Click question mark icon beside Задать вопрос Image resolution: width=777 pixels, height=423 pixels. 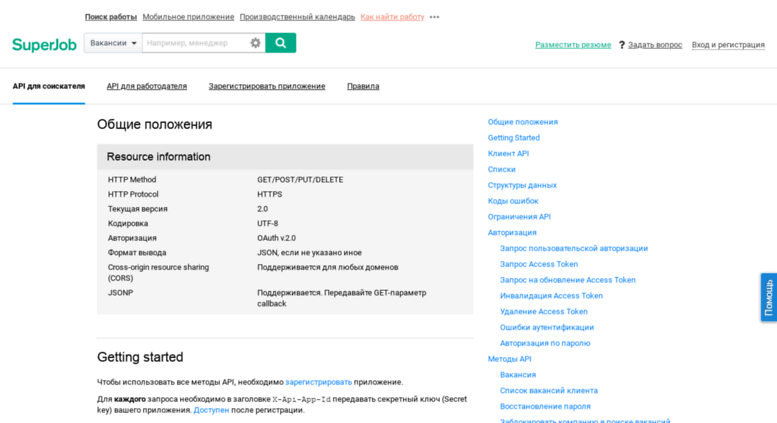point(621,45)
